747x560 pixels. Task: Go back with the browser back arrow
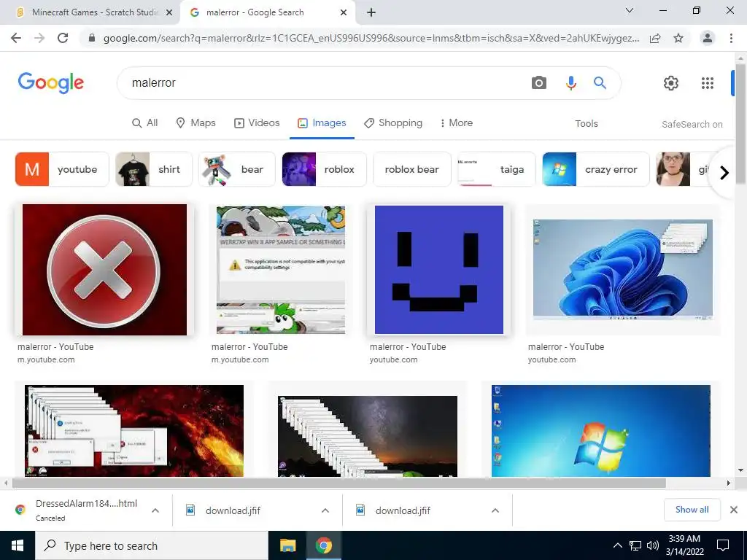[16, 38]
